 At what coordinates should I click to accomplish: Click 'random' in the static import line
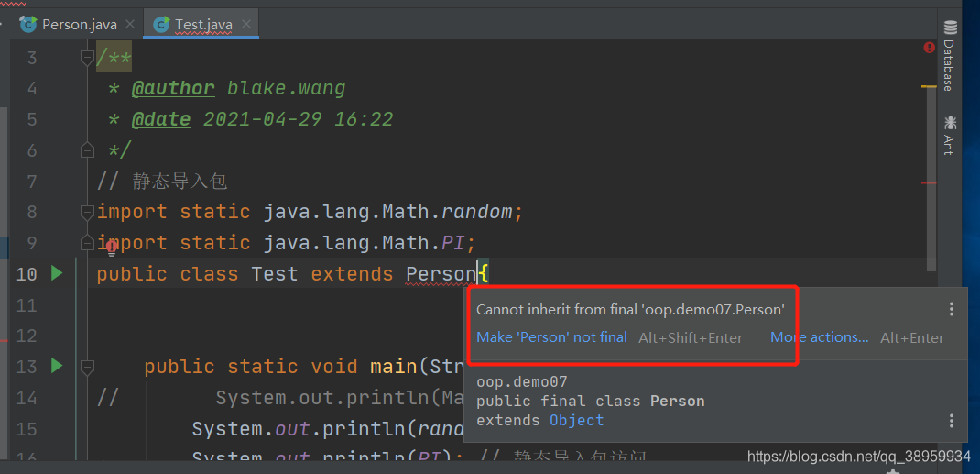tap(477, 212)
